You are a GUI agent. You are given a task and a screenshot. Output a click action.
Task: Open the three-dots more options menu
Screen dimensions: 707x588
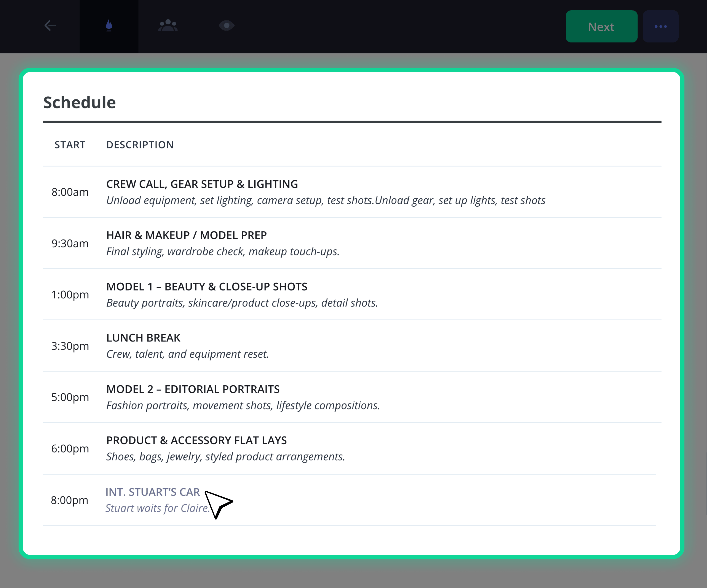pyautogui.click(x=661, y=26)
